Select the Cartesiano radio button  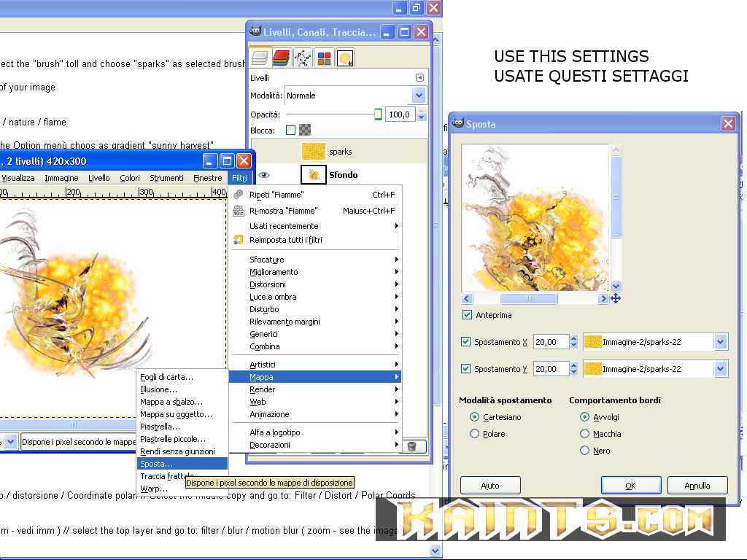[x=474, y=417]
